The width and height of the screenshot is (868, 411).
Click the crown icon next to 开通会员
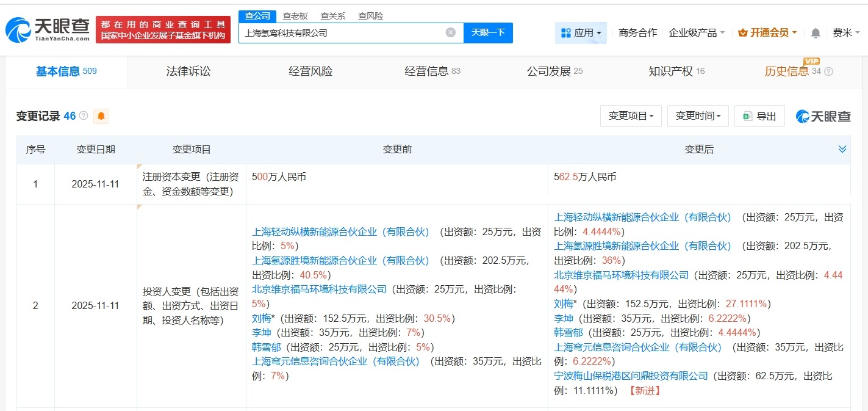click(742, 32)
